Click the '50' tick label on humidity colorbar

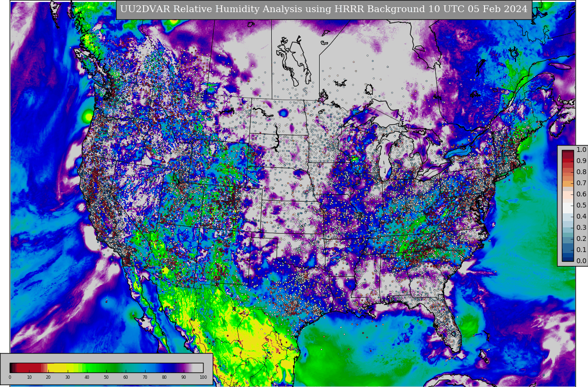pos(106,377)
